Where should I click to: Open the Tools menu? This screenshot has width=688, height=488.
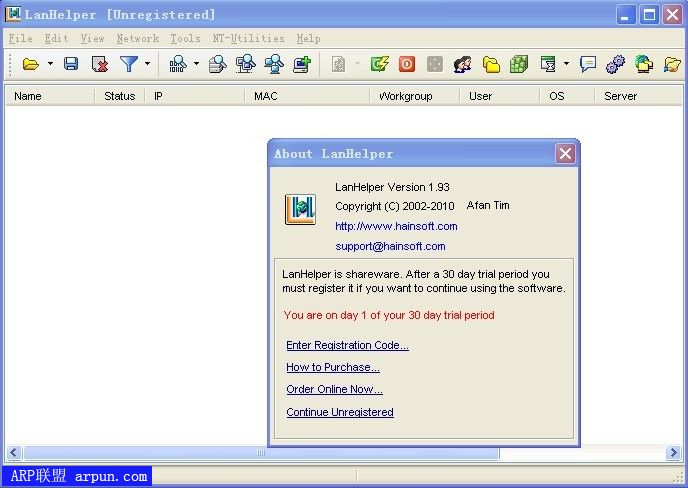pyautogui.click(x=185, y=39)
